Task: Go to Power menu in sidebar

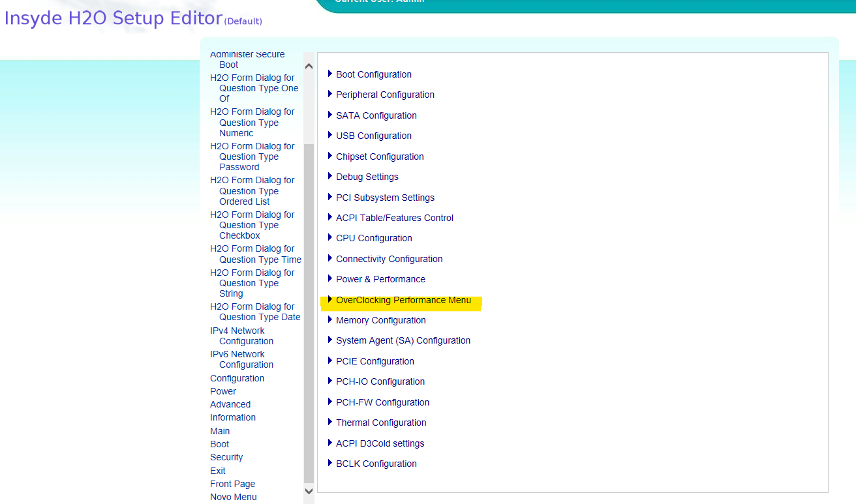Action: click(223, 391)
